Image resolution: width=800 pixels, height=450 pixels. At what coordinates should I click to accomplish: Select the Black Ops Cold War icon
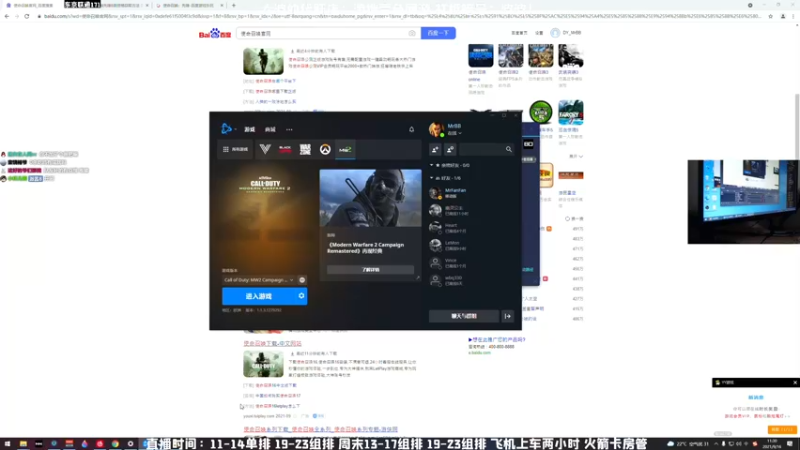tap(285, 149)
